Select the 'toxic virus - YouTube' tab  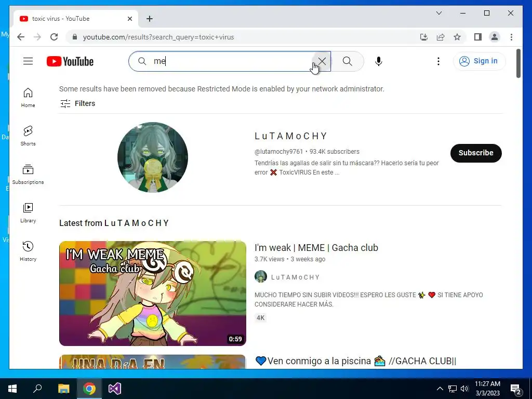tap(76, 19)
